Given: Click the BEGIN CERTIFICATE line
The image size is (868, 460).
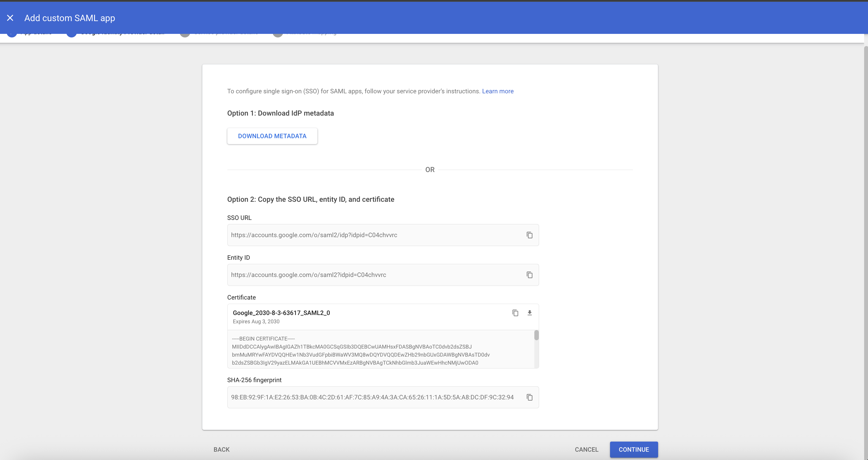Looking at the screenshot, I should [263, 338].
